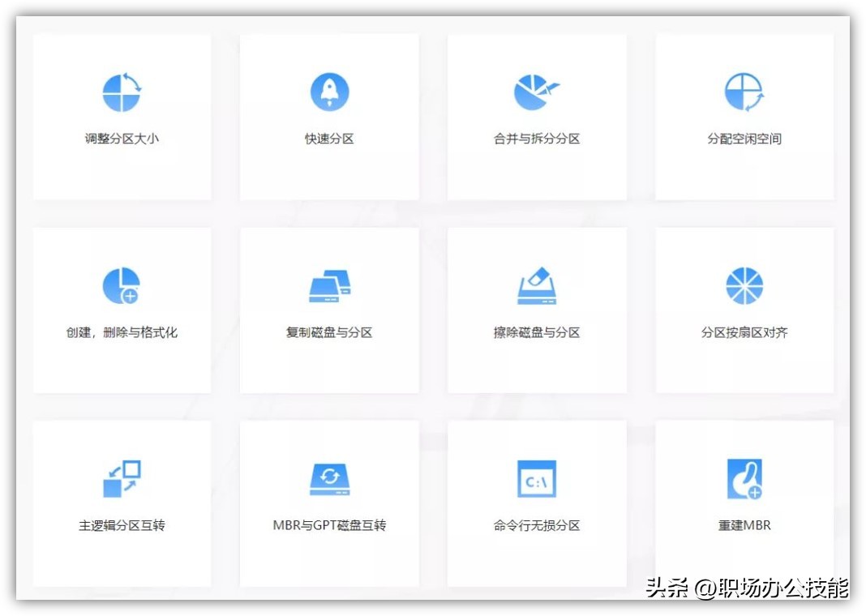This screenshot has width=866, height=616.
Task: Click the 创建，删除与格式化 pie-plus icon
Action: coord(122,284)
